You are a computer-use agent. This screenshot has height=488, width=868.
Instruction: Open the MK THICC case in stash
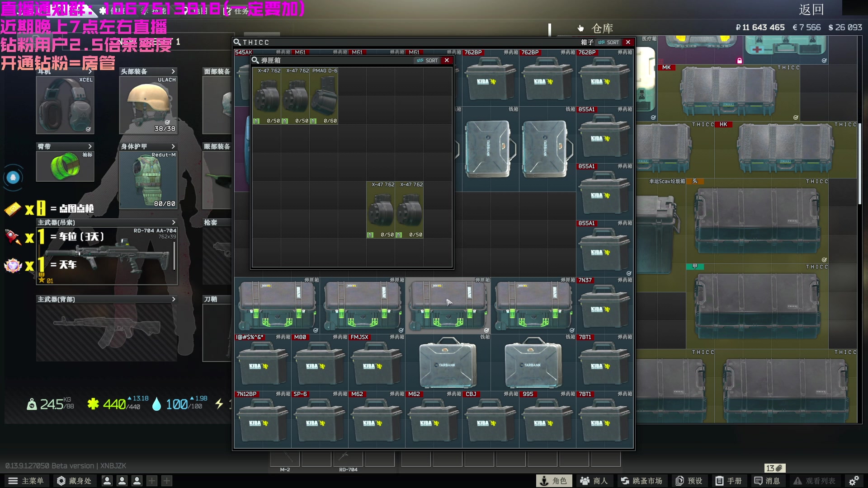pos(729,93)
